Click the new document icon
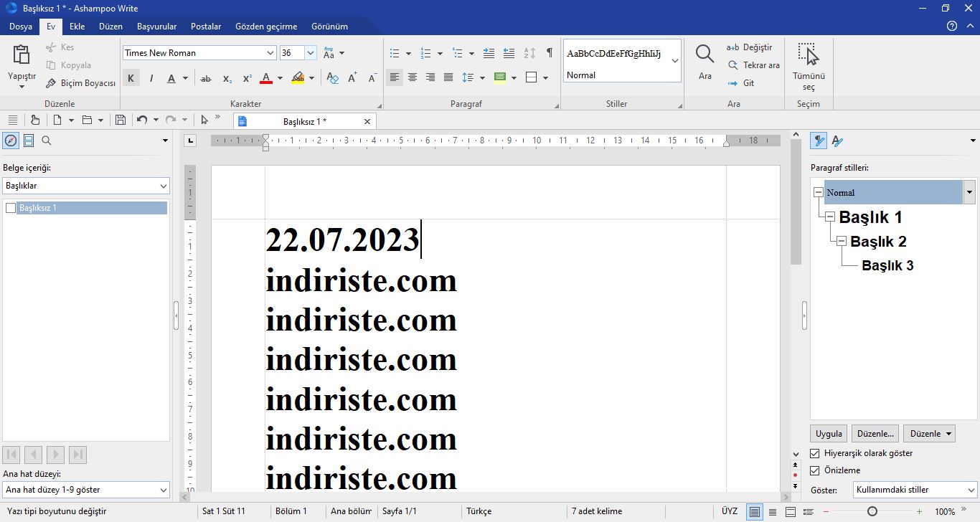 [x=57, y=120]
